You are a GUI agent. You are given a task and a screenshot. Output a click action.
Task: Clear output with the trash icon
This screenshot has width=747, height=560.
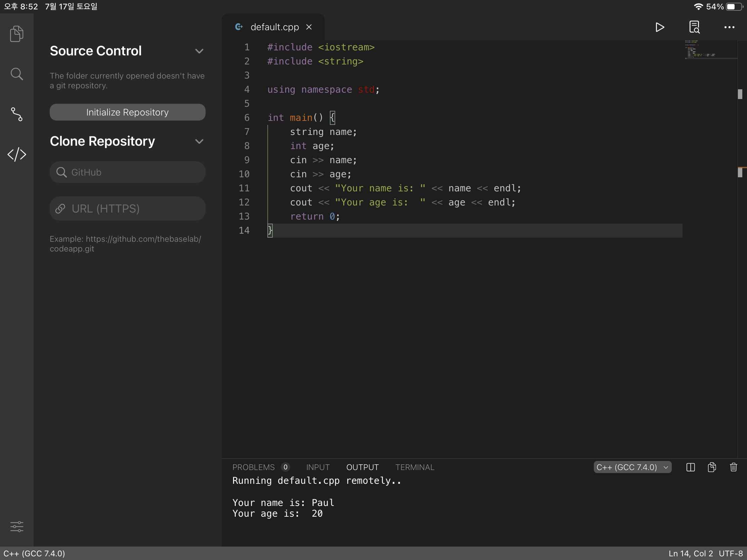[x=733, y=467]
